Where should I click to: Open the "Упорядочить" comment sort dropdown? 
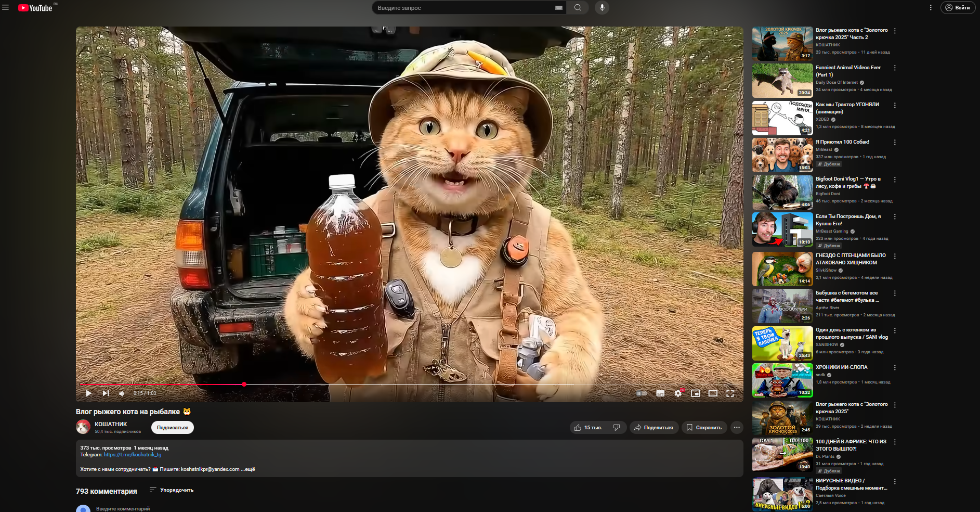point(172,490)
